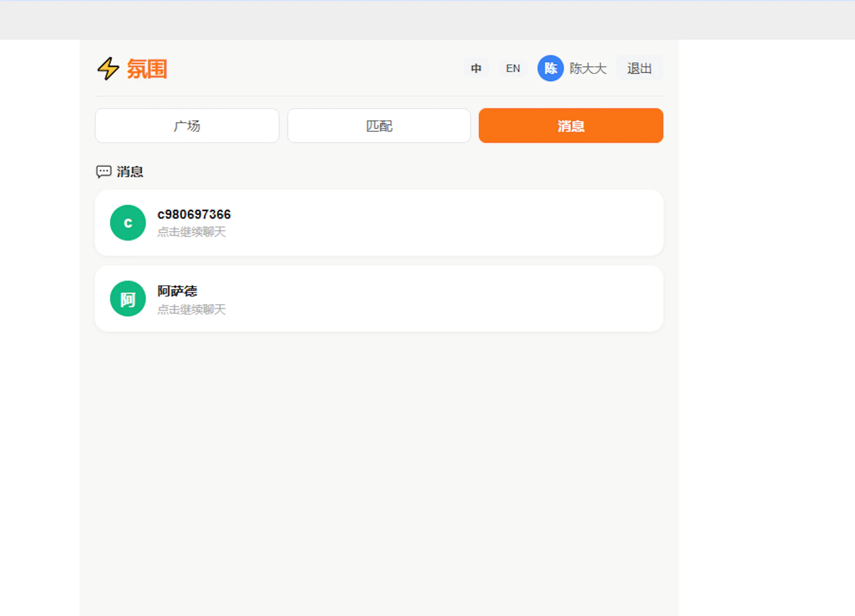
Task: Switch language to EN
Action: [x=513, y=68]
